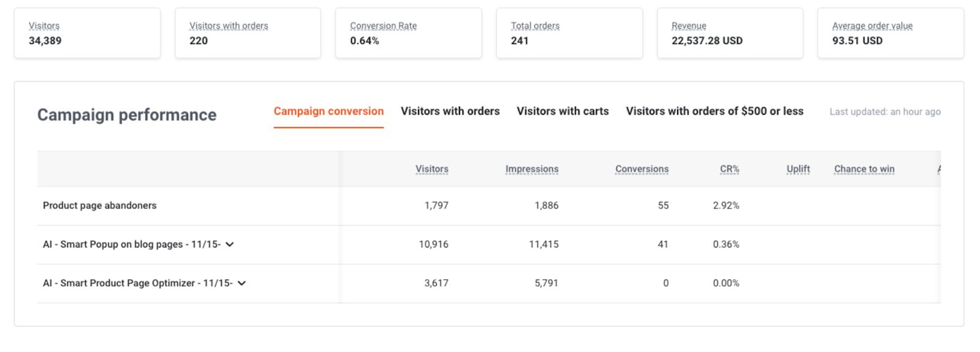This screenshot has width=980, height=352.
Task: Click the 0.36% CR cell
Action: click(x=726, y=244)
